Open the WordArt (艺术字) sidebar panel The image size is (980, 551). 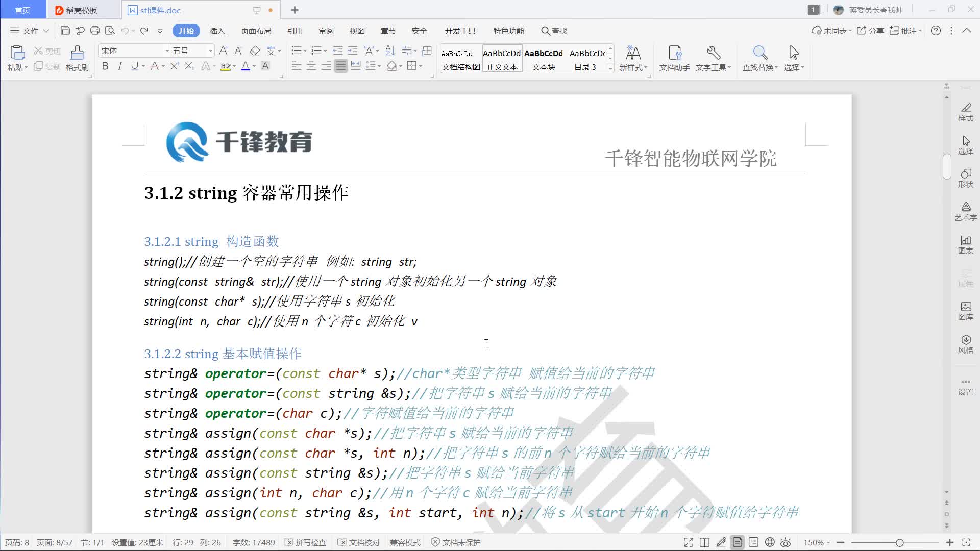tap(966, 212)
